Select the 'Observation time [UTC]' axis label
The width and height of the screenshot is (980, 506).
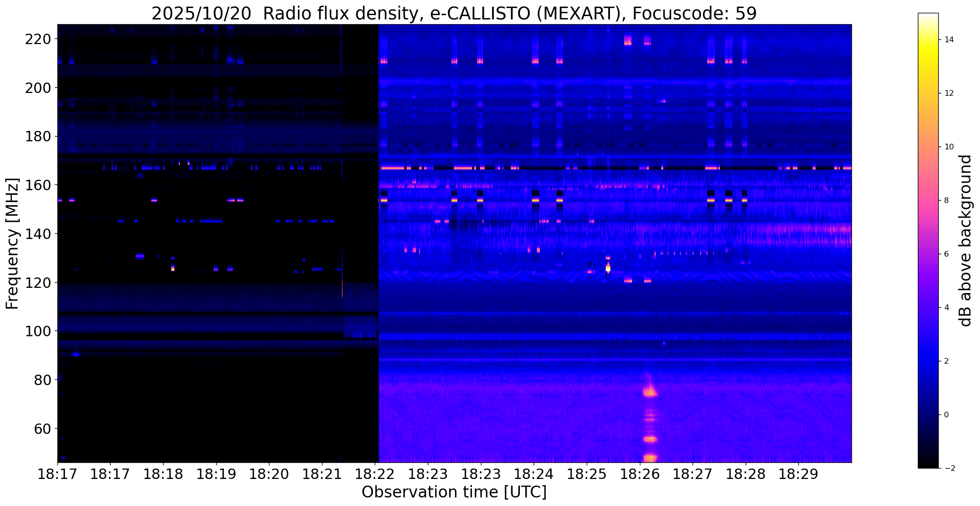454,492
